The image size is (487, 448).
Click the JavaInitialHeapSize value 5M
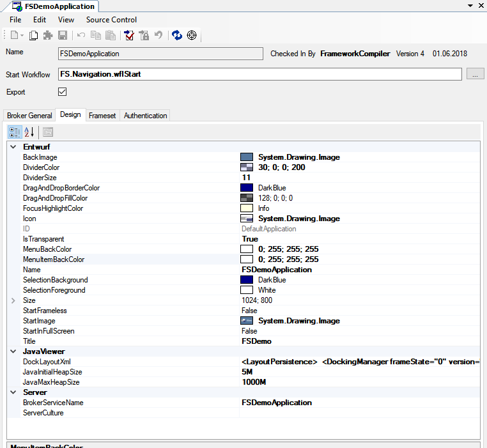tap(247, 372)
